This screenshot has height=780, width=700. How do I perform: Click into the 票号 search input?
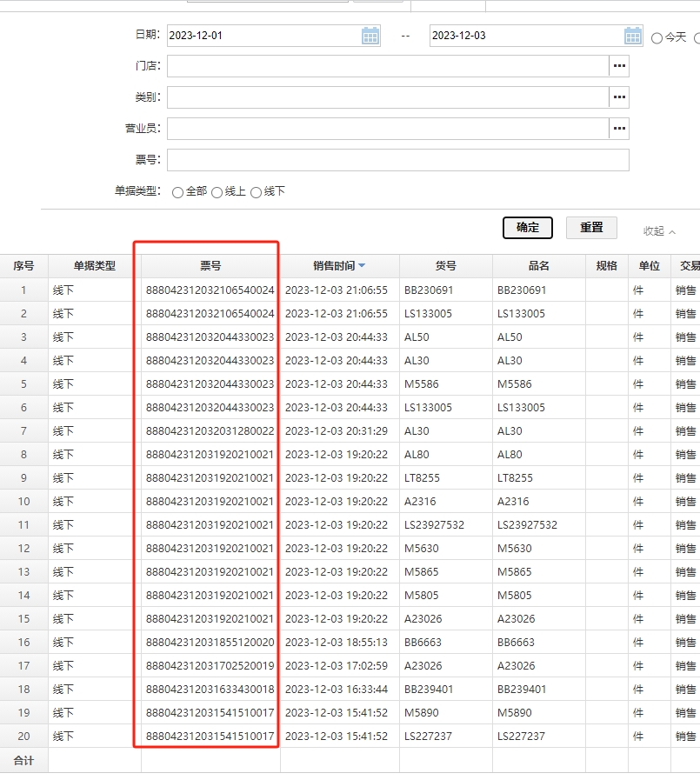coord(398,160)
